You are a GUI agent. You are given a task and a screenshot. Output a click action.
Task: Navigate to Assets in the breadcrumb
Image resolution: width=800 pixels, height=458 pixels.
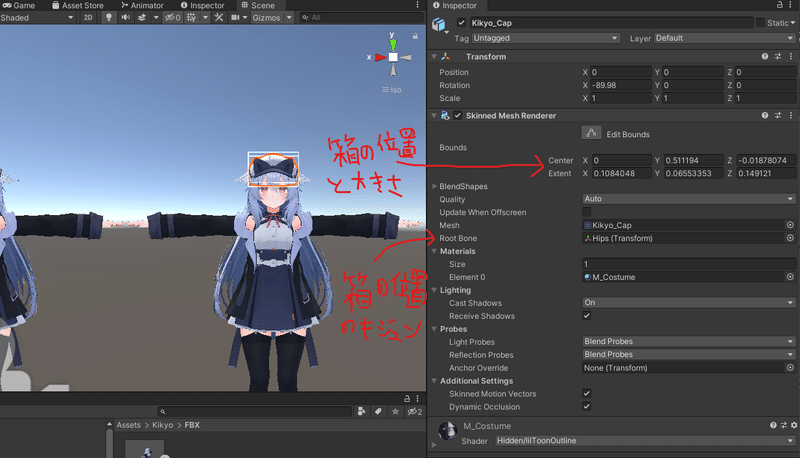(128, 425)
